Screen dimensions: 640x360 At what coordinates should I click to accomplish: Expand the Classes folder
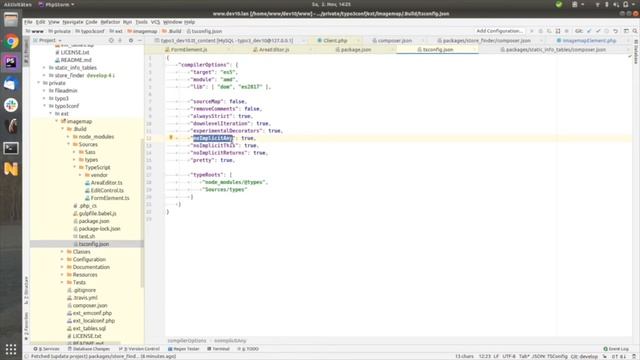click(x=62, y=252)
